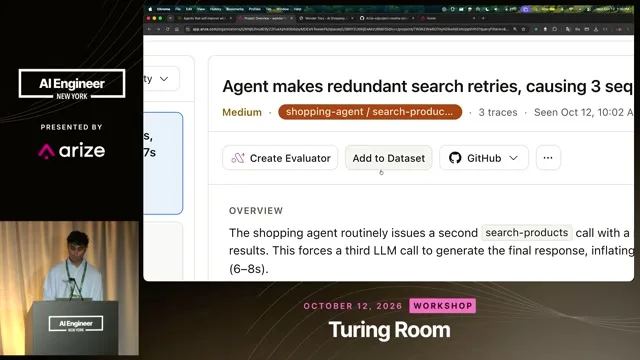Close the 'Project Overview' tab
This screenshot has width=640, height=360.
point(291,18)
